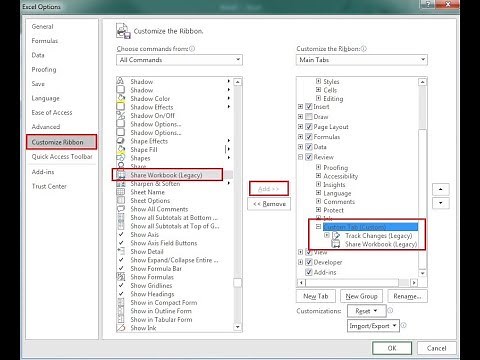Screen dimensions: 480x360
Task: Click the Track Changes (Legacy) icon in ribbon tree
Action: pos(337,236)
